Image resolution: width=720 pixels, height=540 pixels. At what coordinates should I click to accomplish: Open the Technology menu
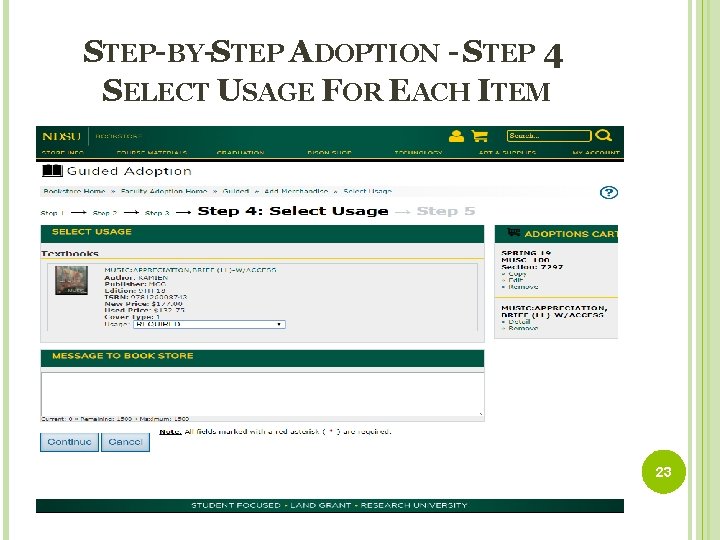(418, 152)
